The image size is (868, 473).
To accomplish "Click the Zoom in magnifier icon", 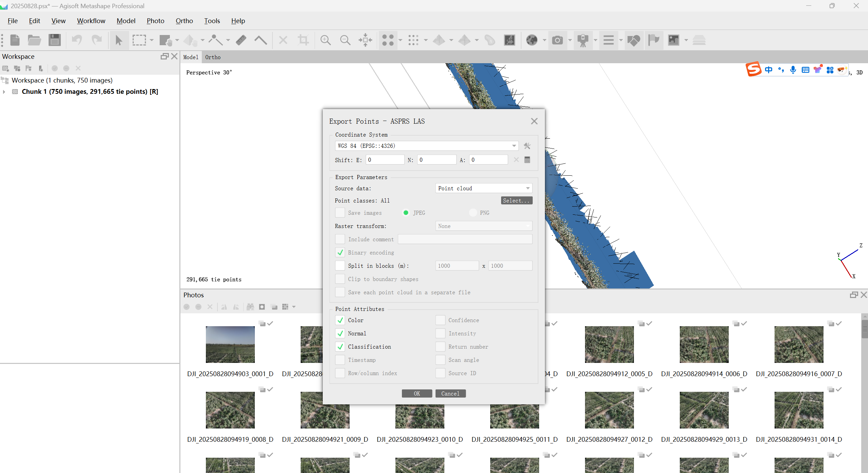I will coord(325,40).
